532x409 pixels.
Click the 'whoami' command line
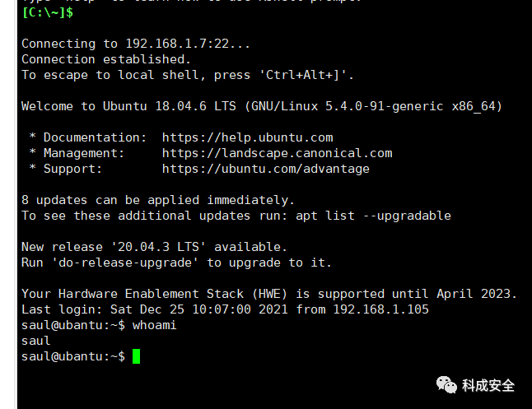pyautogui.click(x=99, y=325)
